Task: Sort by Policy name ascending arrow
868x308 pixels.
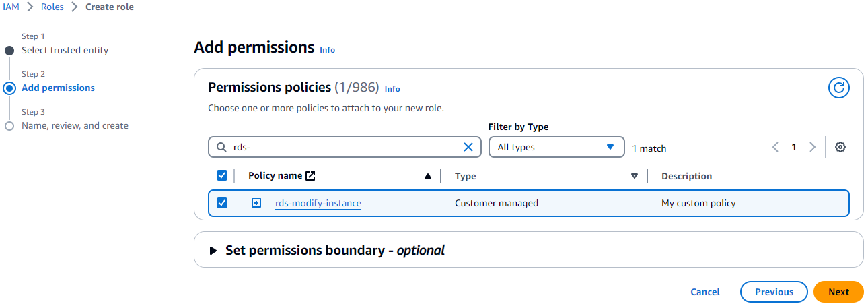Action: tap(428, 176)
